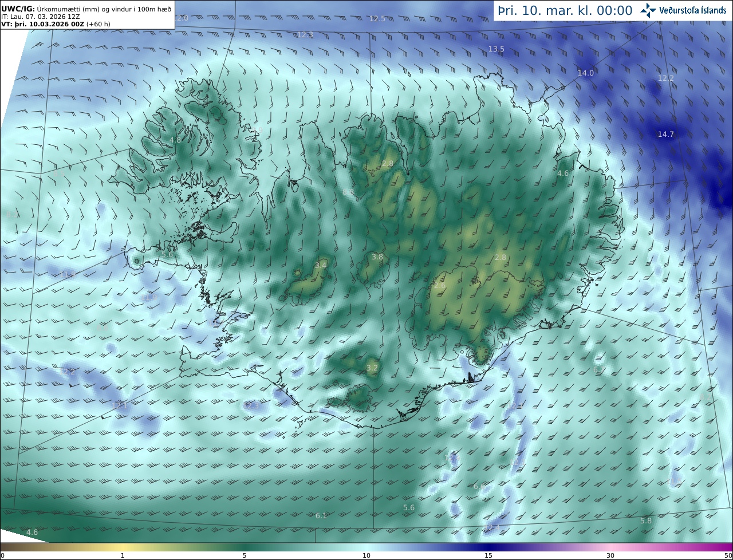Click the 0 label on the colour scale
This screenshot has width=733, height=560.
pyautogui.click(x=2, y=555)
